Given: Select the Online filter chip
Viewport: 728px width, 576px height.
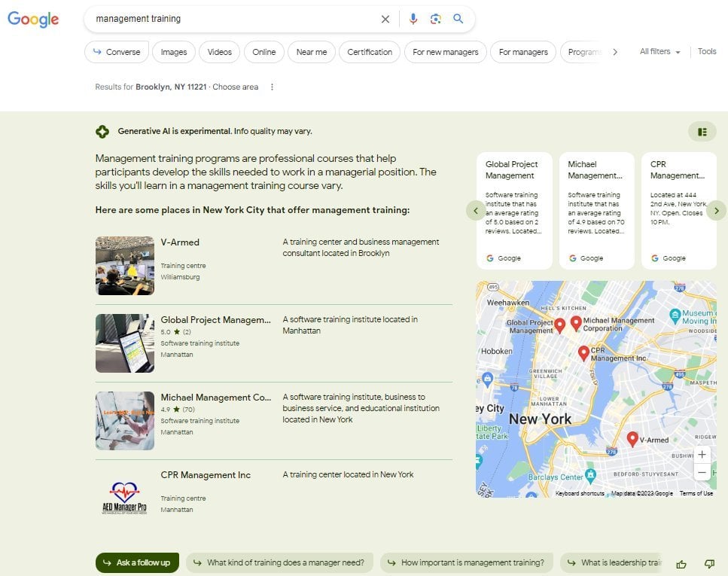Looking at the screenshot, I should pyautogui.click(x=263, y=52).
